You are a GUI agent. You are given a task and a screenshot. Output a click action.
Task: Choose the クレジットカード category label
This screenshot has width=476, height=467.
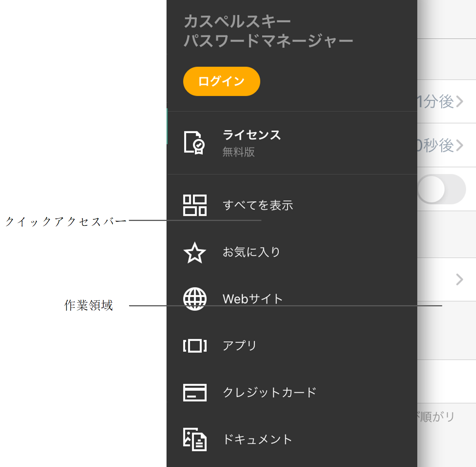click(269, 392)
